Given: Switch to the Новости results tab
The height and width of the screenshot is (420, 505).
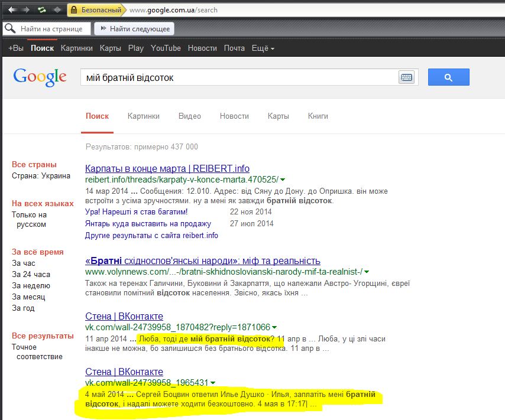Looking at the screenshot, I should pyautogui.click(x=234, y=116).
